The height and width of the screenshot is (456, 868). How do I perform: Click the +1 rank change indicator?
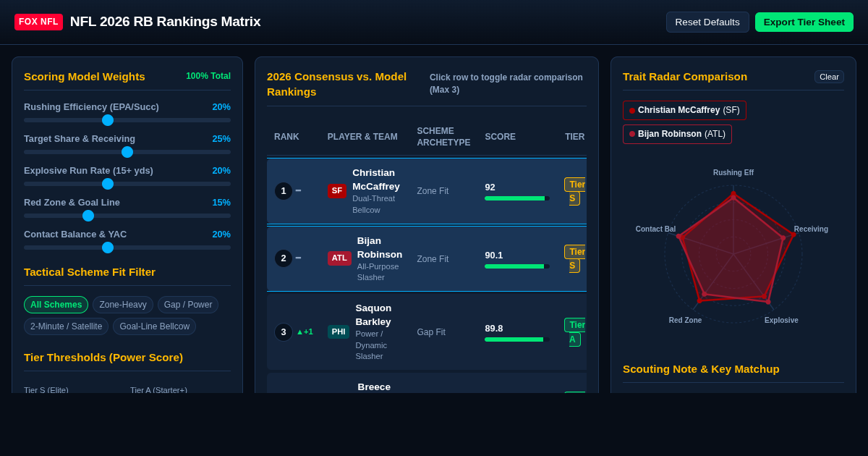[305, 332]
